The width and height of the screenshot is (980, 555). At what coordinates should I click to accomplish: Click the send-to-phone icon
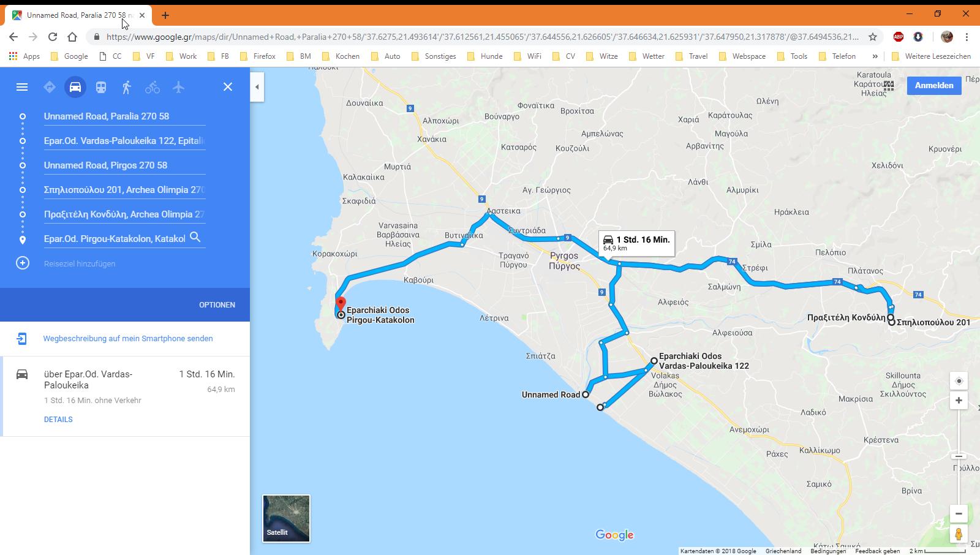[x=22, y=338]
